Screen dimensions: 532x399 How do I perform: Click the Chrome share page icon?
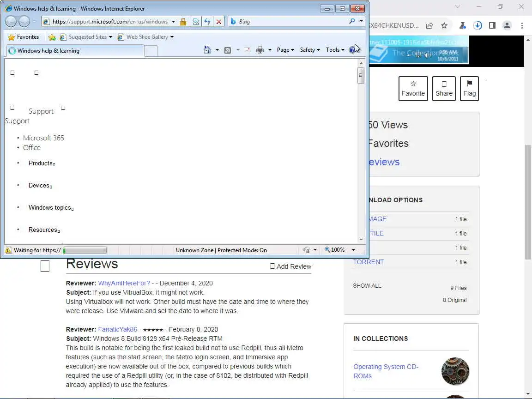[x=429, y=25]
